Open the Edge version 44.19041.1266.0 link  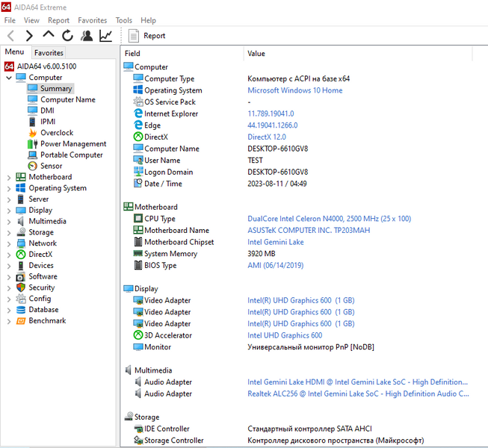click(273, 125)
